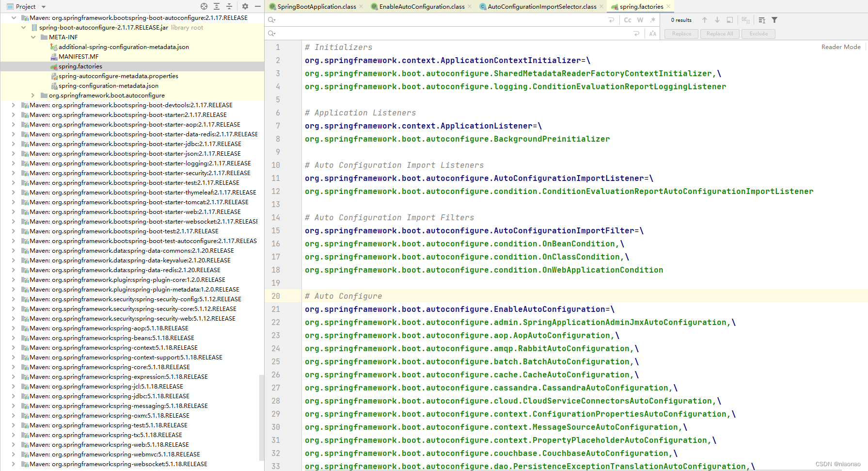Viewport: 868px width, 471px height.
Task: Expand spring-boot-starter-aop Maven library
Action: tap(14, 124)
